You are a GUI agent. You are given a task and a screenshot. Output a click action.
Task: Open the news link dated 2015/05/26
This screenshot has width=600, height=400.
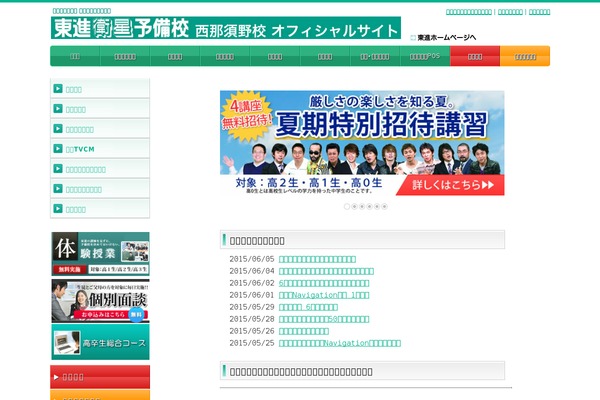303,331
